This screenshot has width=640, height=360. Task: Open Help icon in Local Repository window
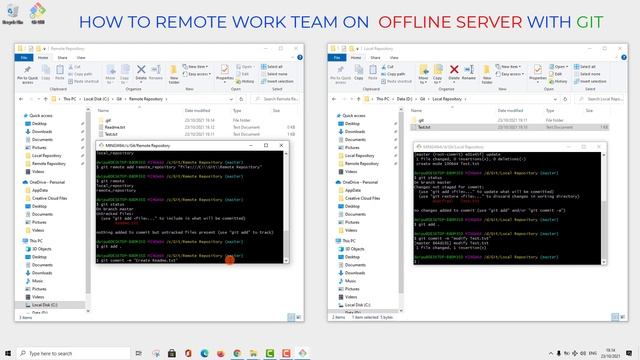coord(624,58)
